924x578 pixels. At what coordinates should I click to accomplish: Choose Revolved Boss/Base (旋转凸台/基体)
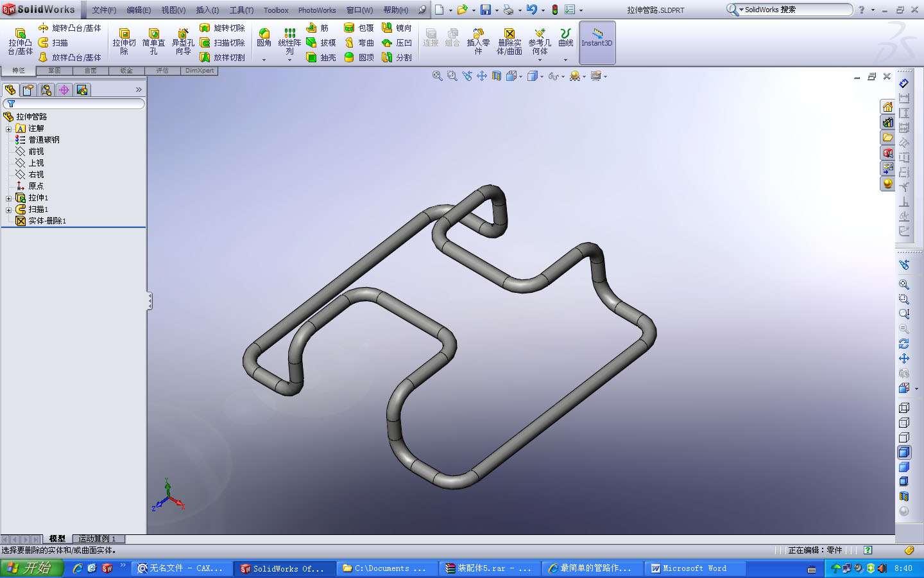[x=70, y=28]
